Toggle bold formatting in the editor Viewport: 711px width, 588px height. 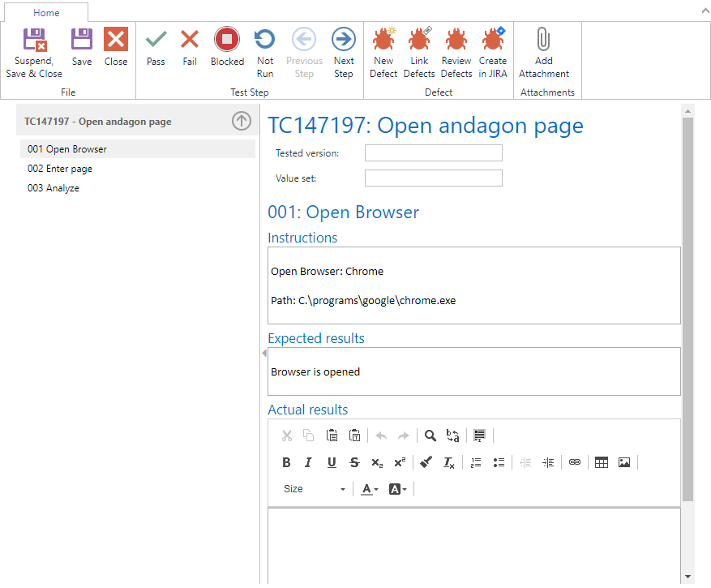coord(286,462)
